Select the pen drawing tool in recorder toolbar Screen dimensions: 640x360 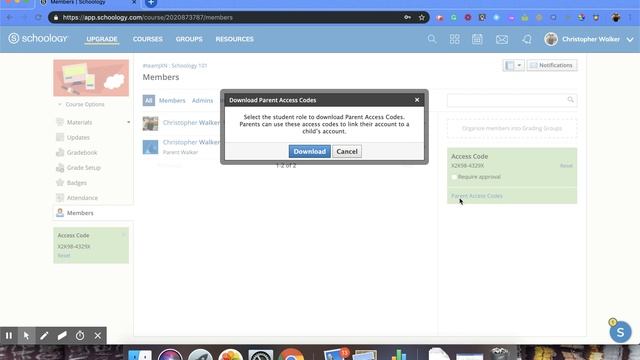click(44, 336)
